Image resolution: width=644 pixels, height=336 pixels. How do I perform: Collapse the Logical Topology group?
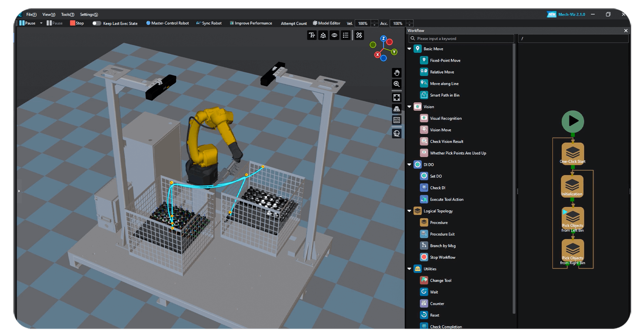pos(410,211)
